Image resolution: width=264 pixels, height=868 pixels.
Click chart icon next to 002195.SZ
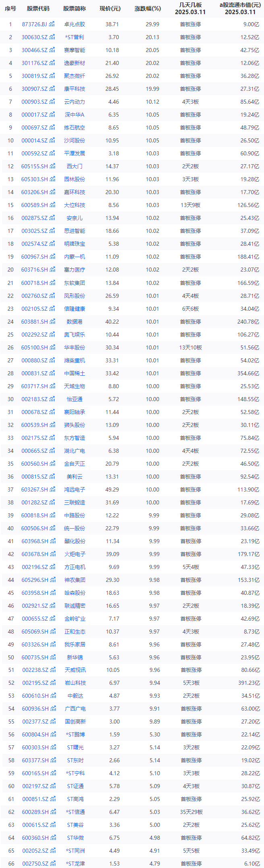click(x=52, y=683)
